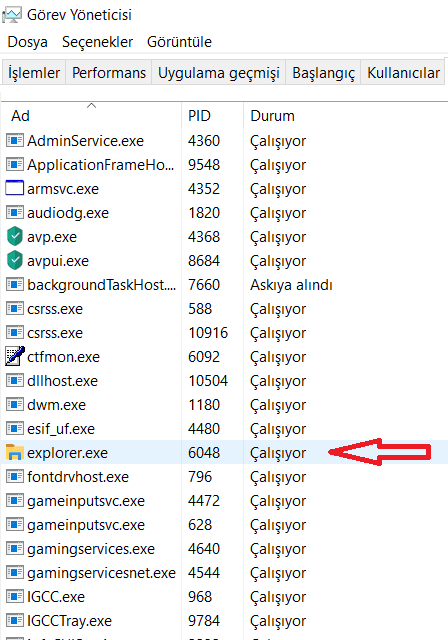Switch to the İşlemler tab
This screenshot has height=640, width=448.
pos(34,73)
